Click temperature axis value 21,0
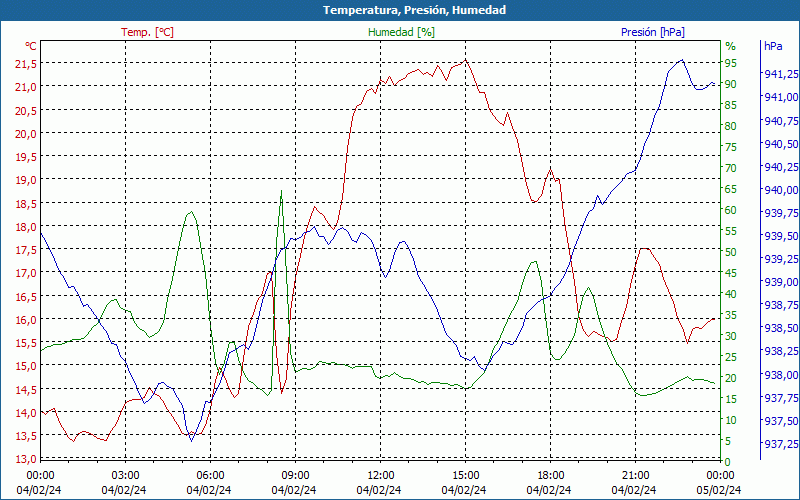Screen dimensions: 800x500 coord(27,87)
